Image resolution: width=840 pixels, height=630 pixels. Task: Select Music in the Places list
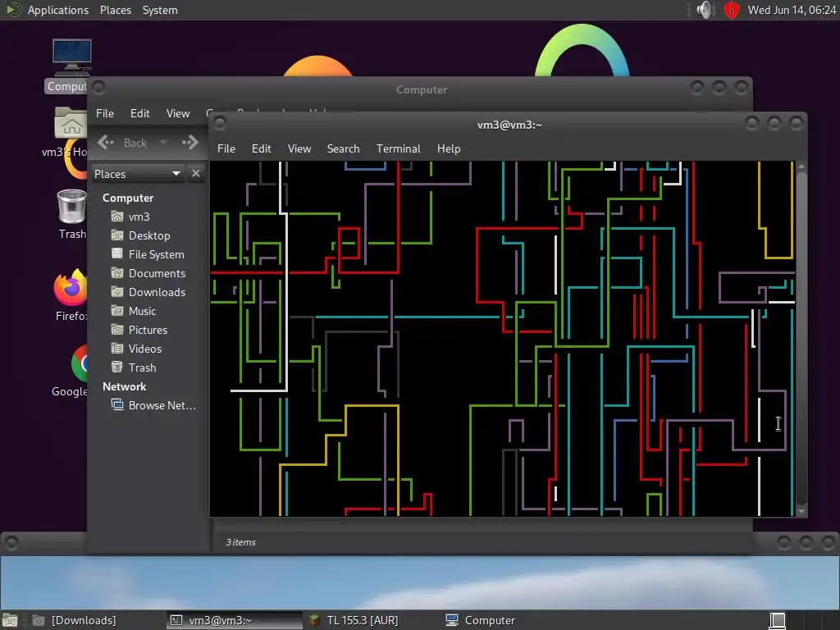142,311
